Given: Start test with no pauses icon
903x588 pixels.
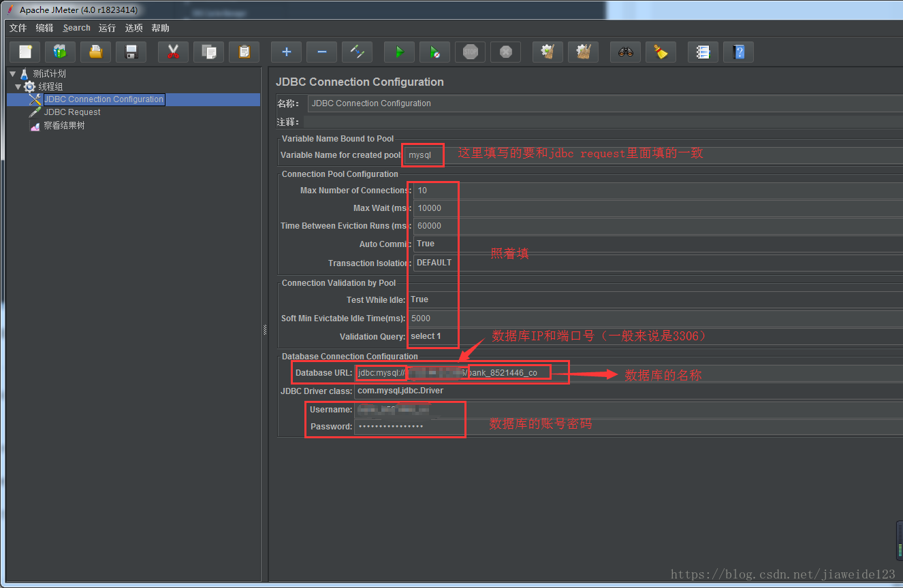Looking at the screenshot, I should click(434, 52).
